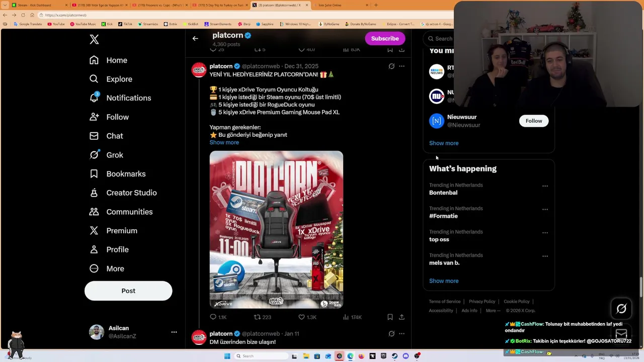The image size is (644, 362).
Task: Click the Communities people icon
Action: pyautogui.click(x=94, y=212)
